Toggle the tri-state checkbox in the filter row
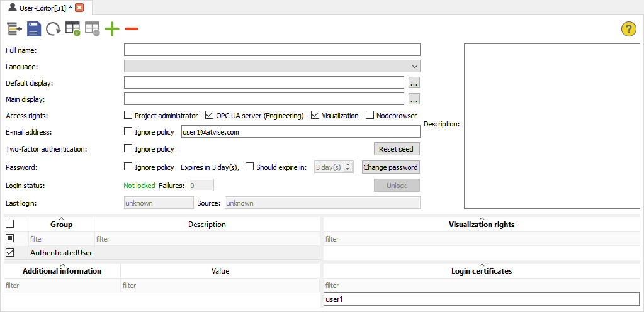The image size is (644, 312). [9, 238]
